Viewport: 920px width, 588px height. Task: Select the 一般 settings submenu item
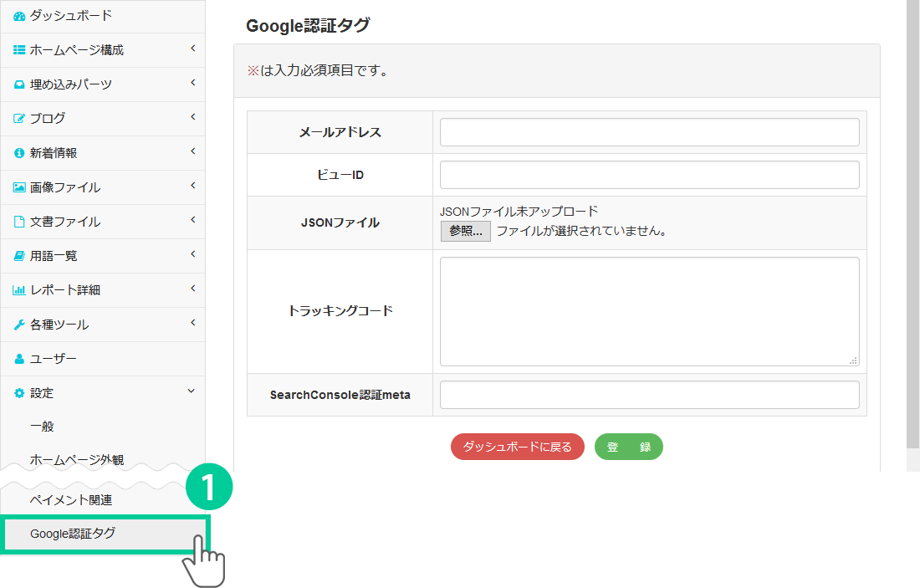pos(42,427)
